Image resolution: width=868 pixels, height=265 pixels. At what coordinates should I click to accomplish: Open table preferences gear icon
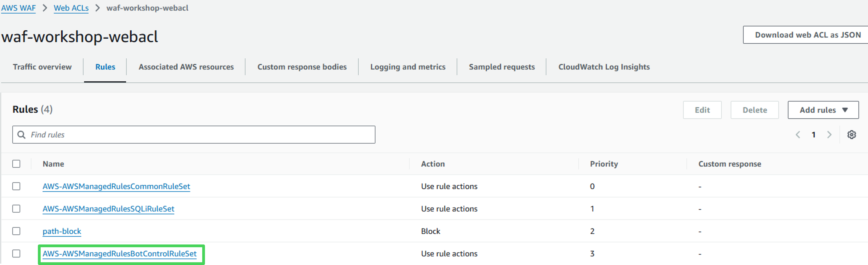coord(851,134)
